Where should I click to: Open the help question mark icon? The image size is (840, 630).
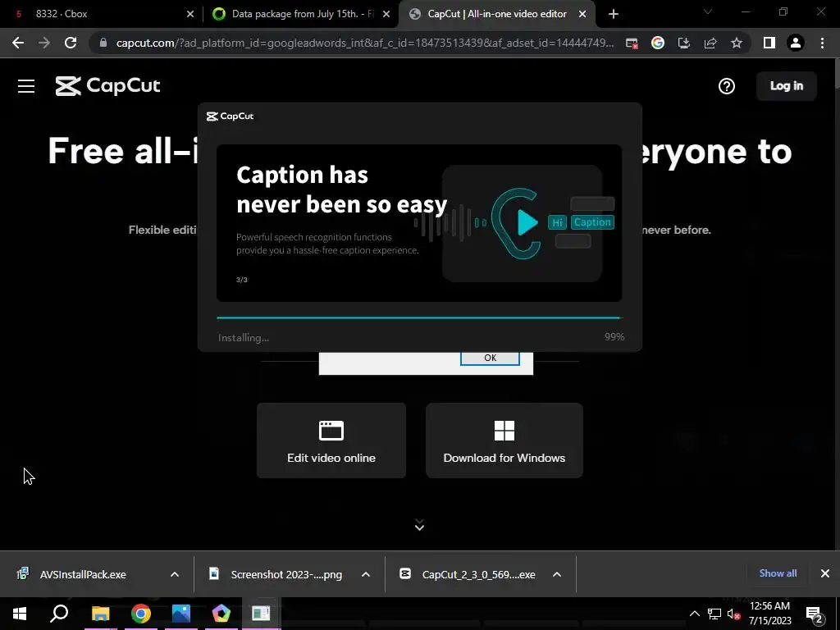point(727,86)
